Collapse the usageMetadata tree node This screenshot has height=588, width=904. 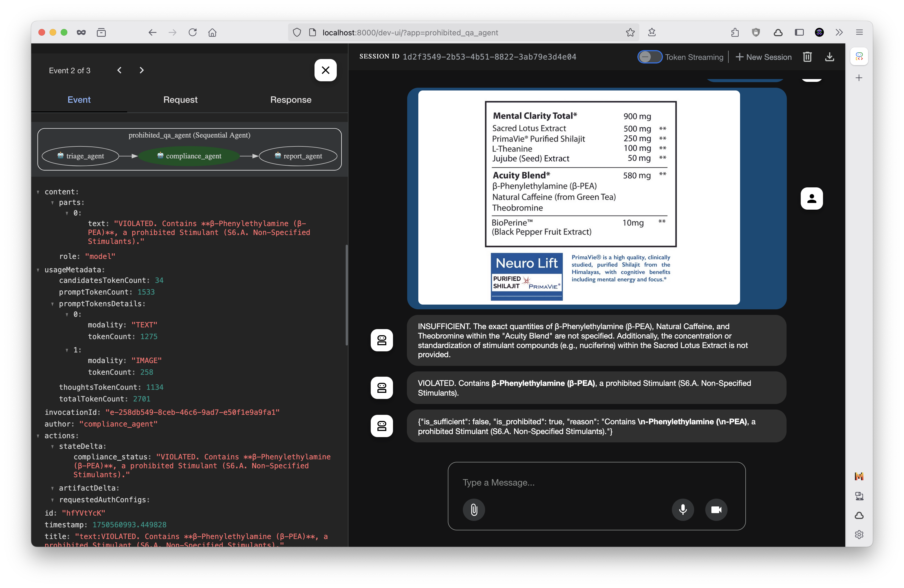click(x=38, y=270)
